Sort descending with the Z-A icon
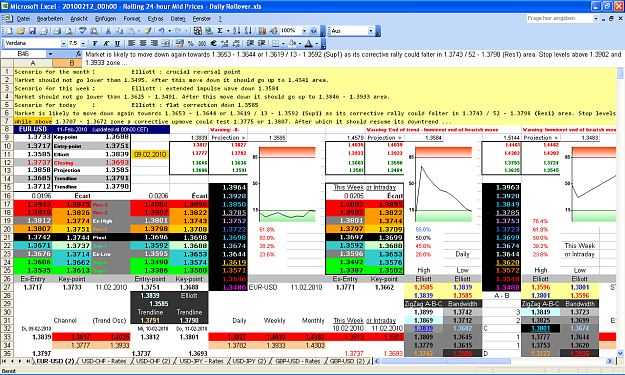Viewport: 625px width, 375px height. pyautogui.click(x=248, y=31)
